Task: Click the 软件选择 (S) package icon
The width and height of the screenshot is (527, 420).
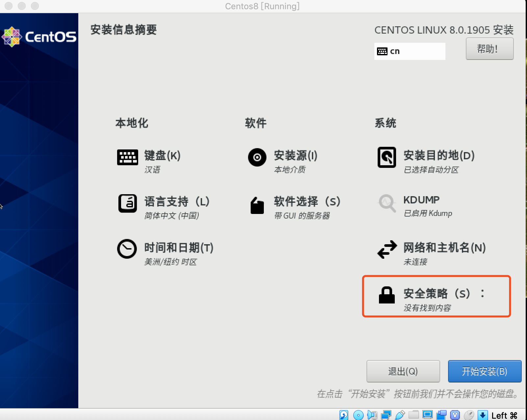Action: pyautogui.click(x=257, y=205)
